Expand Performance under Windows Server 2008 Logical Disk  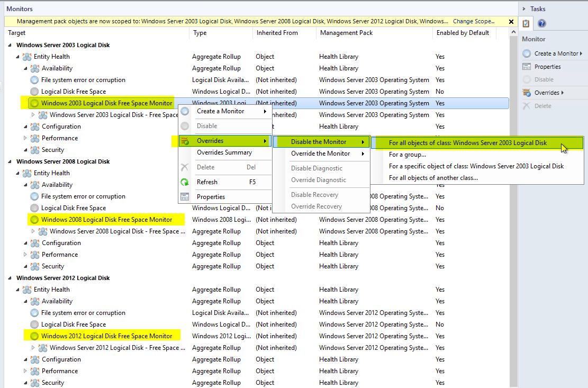coord(25,255)
